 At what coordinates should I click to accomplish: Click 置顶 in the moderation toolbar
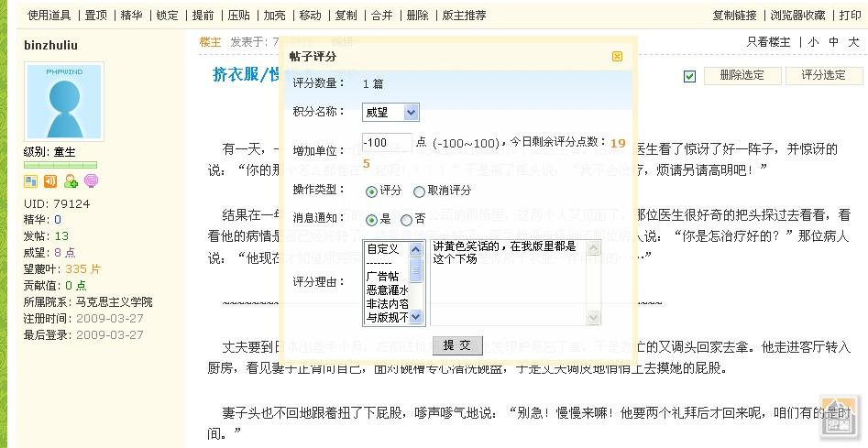95,16
